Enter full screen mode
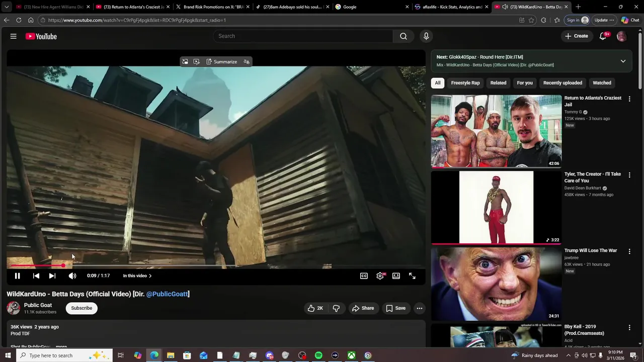 [412, 276]
